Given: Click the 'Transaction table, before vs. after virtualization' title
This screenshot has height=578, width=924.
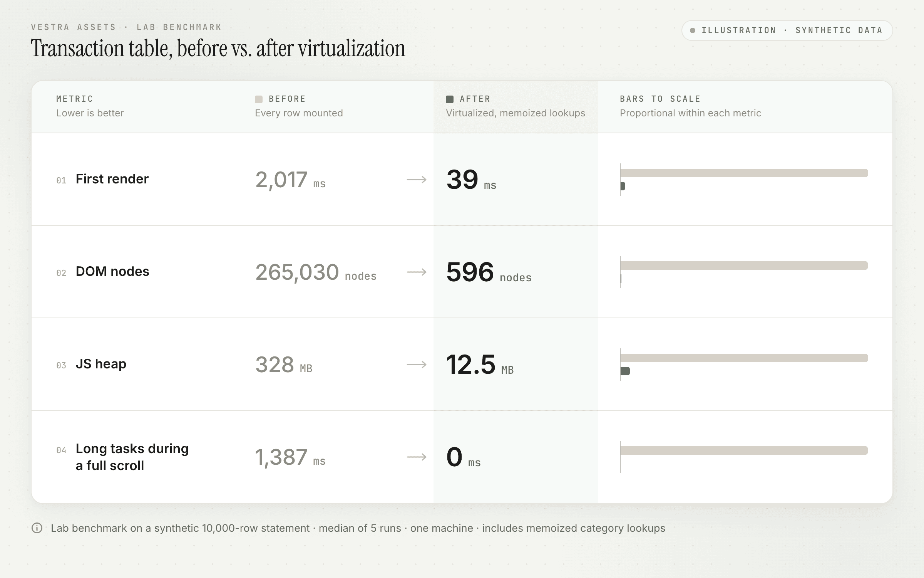Looking at the screenshot, I should point(218,49).
